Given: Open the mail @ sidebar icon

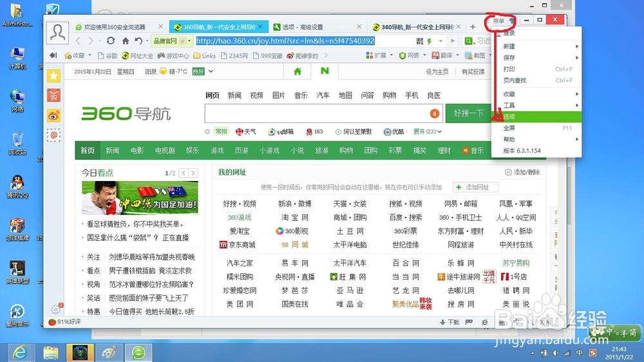Looking at the screenshot, I should [x=54, y=135].
